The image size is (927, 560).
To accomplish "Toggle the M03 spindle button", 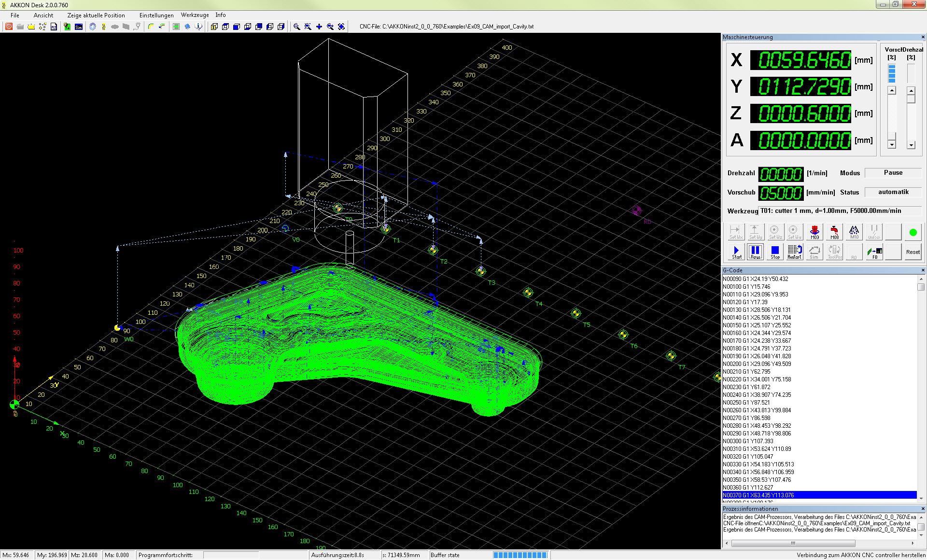I will coord(815,232).
